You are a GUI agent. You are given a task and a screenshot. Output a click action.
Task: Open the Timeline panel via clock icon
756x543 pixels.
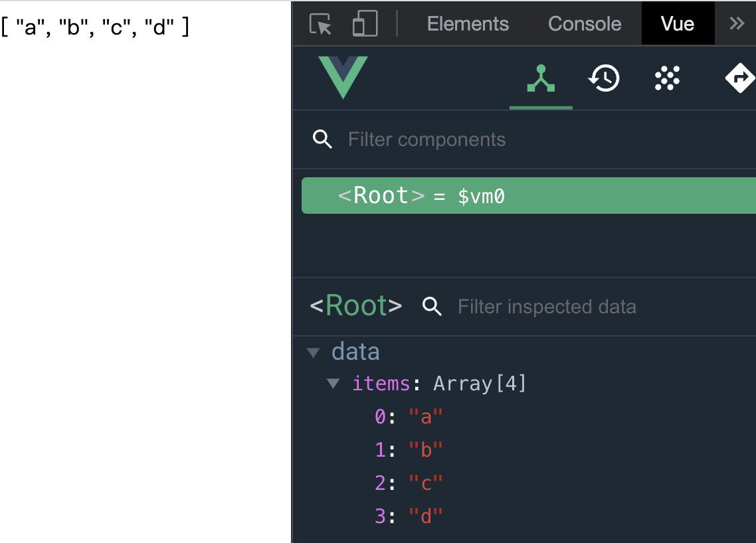(604, 78)
